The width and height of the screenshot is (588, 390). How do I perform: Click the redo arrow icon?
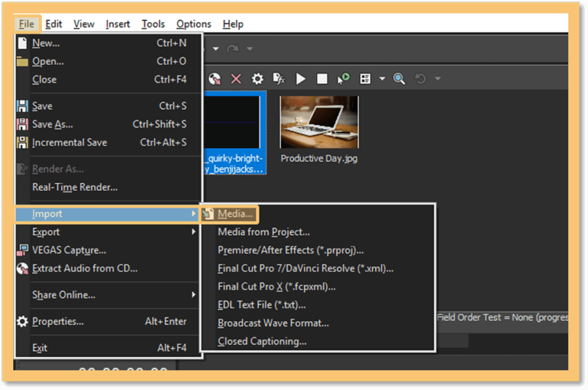(233, 49)
